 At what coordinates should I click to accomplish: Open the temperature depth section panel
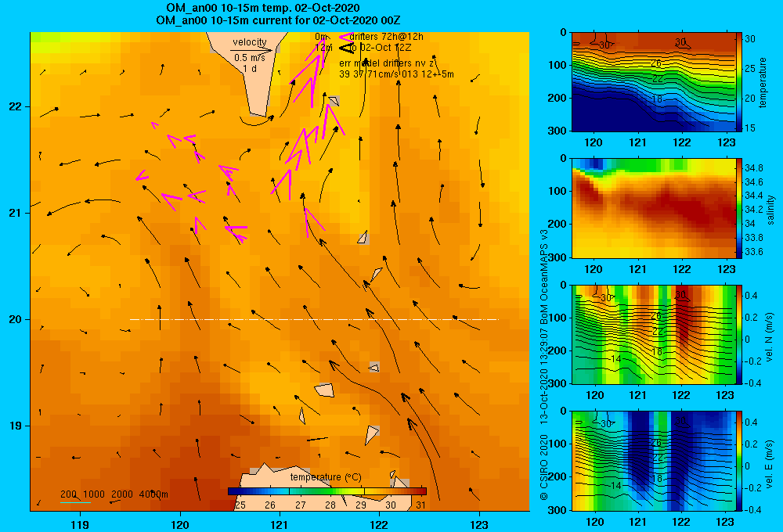coord(654,82)
